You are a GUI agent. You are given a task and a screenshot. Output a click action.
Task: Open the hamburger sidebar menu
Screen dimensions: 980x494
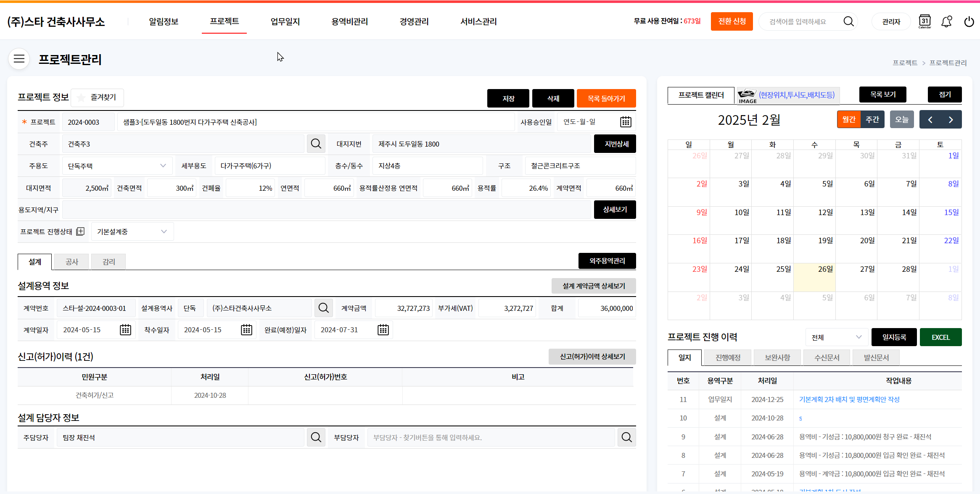19,59
